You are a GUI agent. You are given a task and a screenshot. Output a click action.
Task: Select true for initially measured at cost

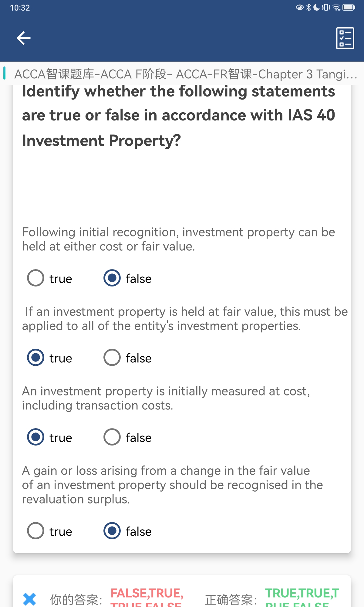coord(50,437)
